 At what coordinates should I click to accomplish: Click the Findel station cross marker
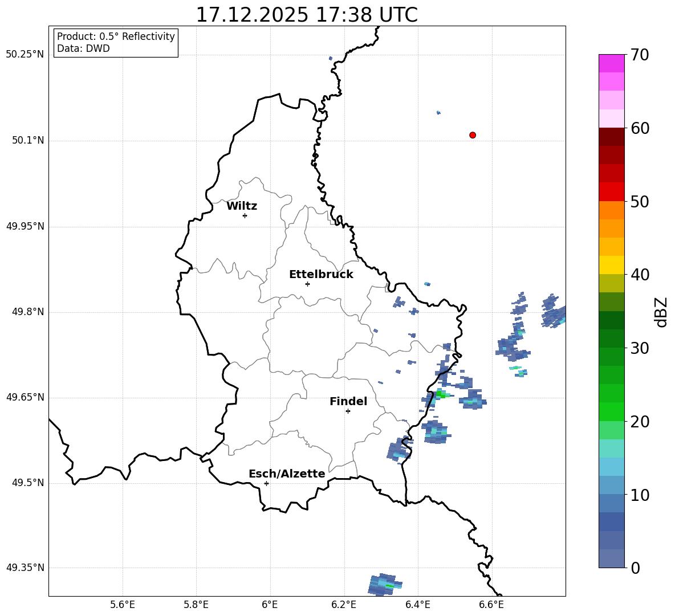(348, 411)
